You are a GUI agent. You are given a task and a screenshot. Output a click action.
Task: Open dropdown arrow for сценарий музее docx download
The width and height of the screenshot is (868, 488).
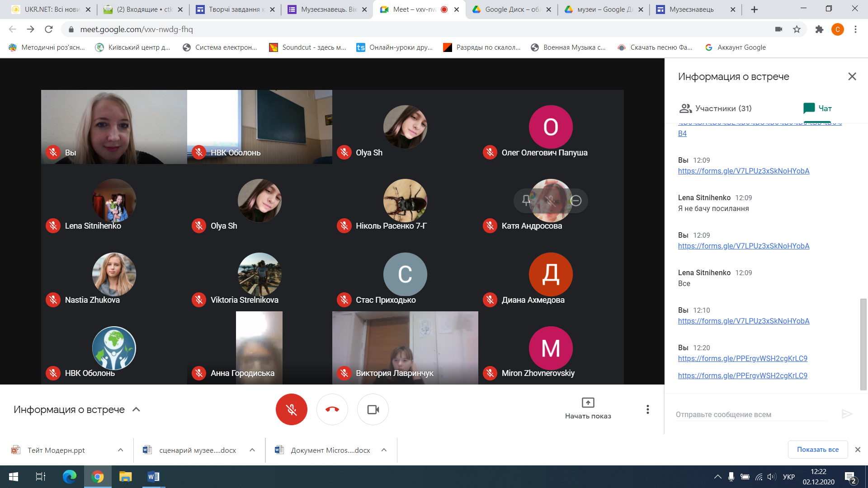coord(252,450)
